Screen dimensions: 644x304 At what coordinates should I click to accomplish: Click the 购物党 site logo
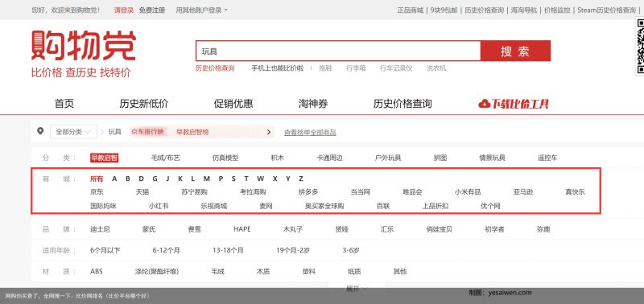coord(84,46)
